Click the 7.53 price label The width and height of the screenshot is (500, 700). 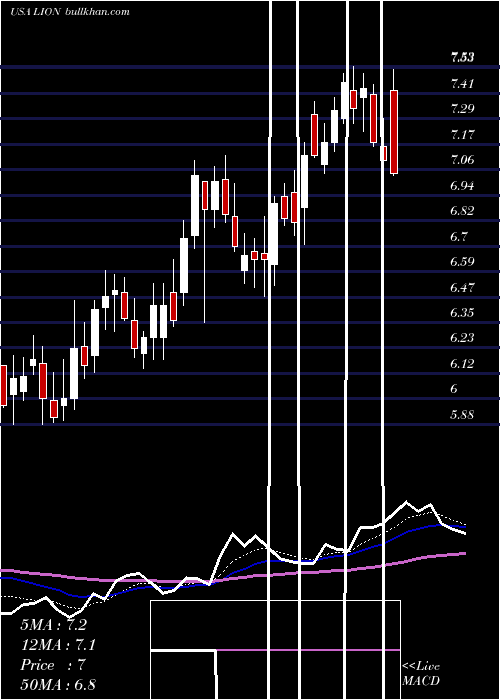click(462, 57)
